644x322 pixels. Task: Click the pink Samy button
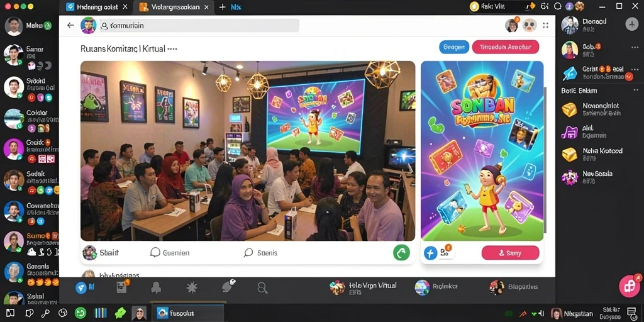(x=510, y=253)
